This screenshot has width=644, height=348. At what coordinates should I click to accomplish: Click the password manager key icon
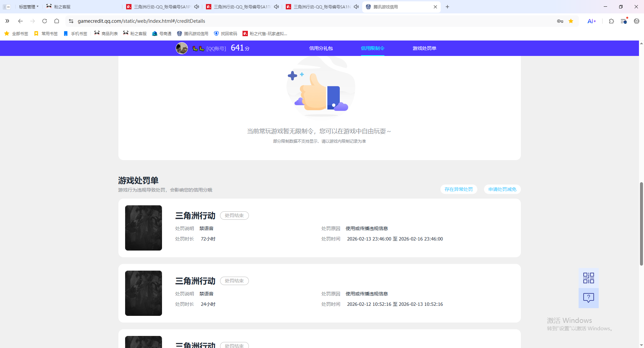[560, 21]
